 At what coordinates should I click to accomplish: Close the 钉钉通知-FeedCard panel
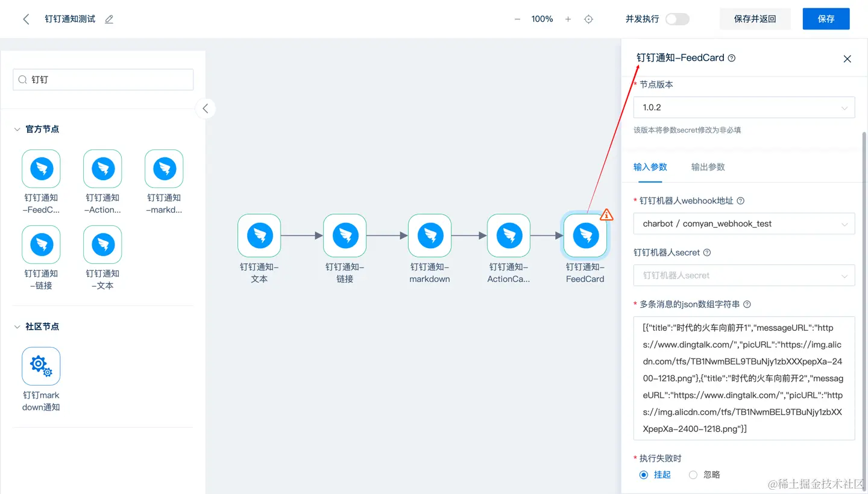point(847,58)
